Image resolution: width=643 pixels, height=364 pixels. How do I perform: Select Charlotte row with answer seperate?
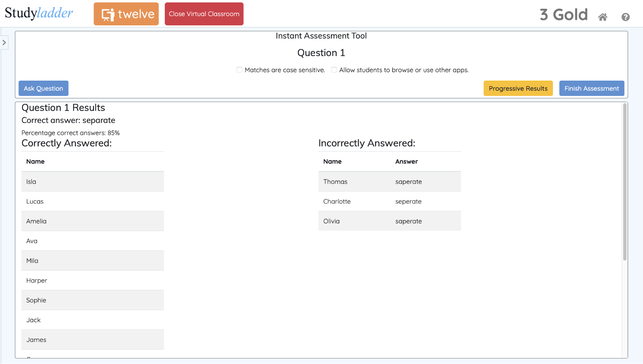[337, 201]
